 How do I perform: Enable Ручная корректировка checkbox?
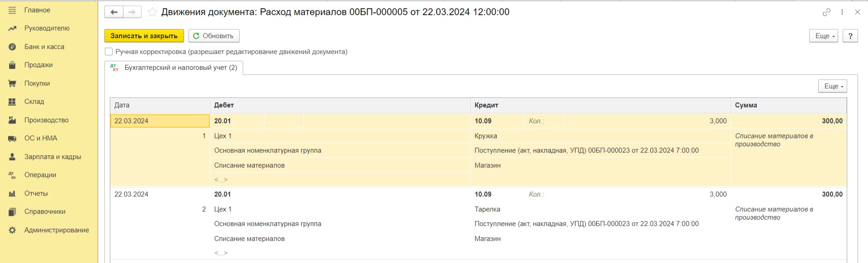tap(109, 52)
